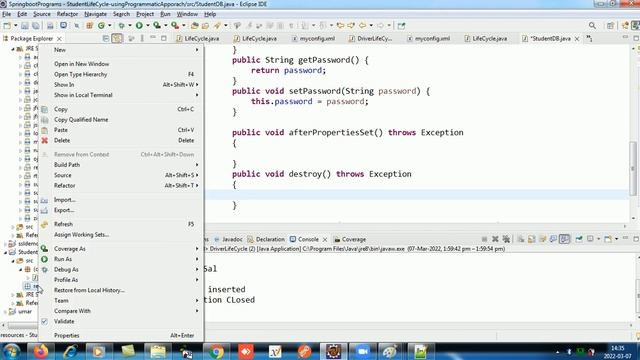The image size is (640, 360).
Task: Click the green Run toolbar button
Action: [139, 25]
